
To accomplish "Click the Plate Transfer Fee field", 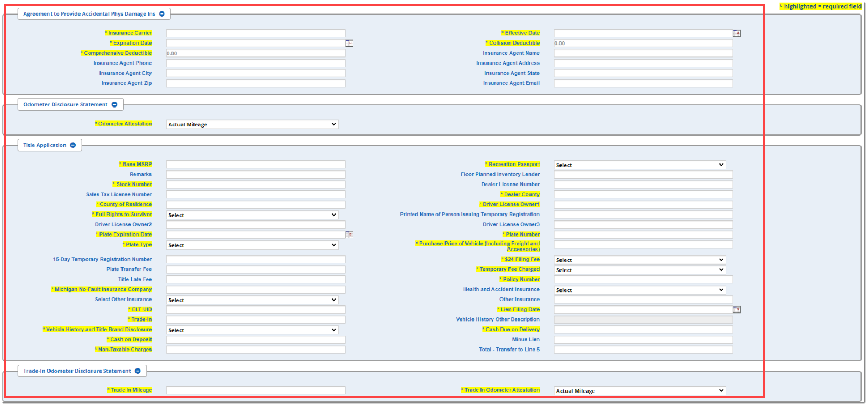I will tap(255, 269).
